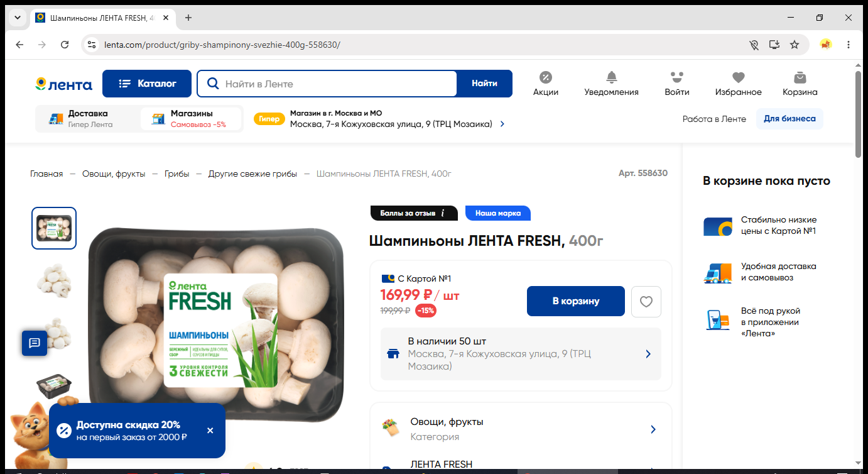Open the chat support widget

point(35,343)
